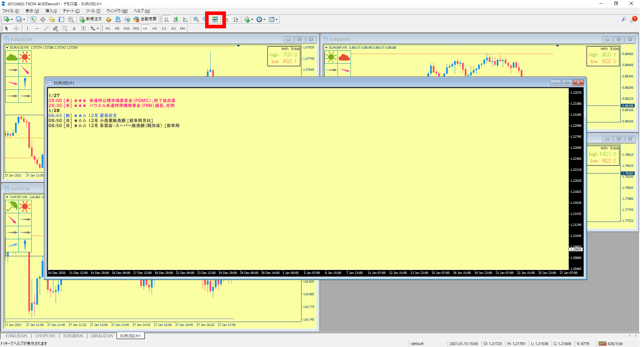Click the 06:45 貿易収支 event line
Image resolution: width=644 pixels, height=347 pixels.
83,115
